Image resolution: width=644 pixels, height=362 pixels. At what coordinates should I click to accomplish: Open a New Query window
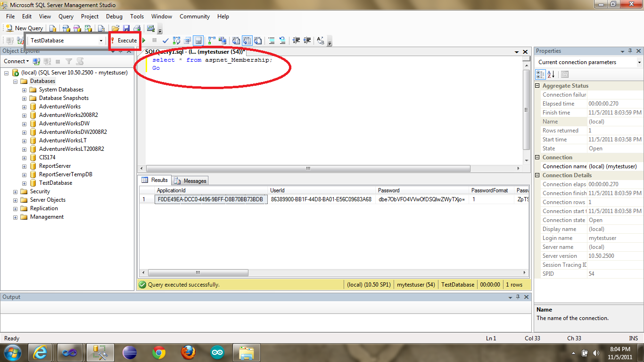(24, 28)
